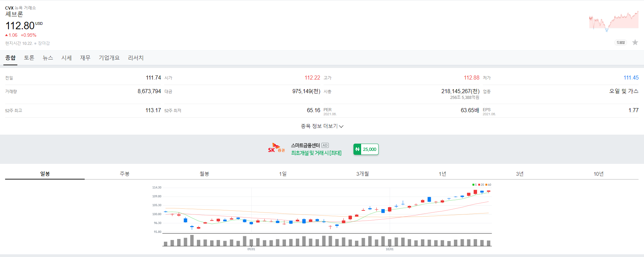Click the 256조 5,388억원 market cap text
Image resolution: width=644 pixels, height=257 pixels.
465,98
